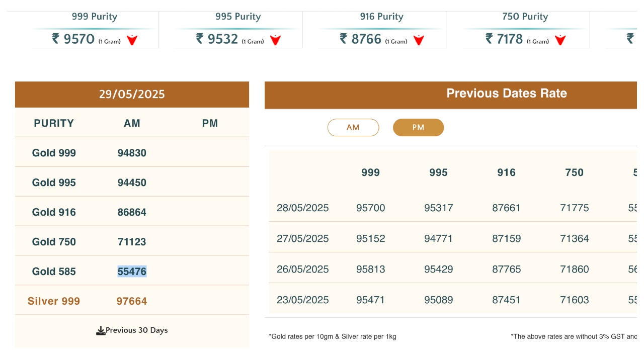Viewport: 644px width, 362px height.
Task: Select the PM rates toggle
Action: click(418, 128)
